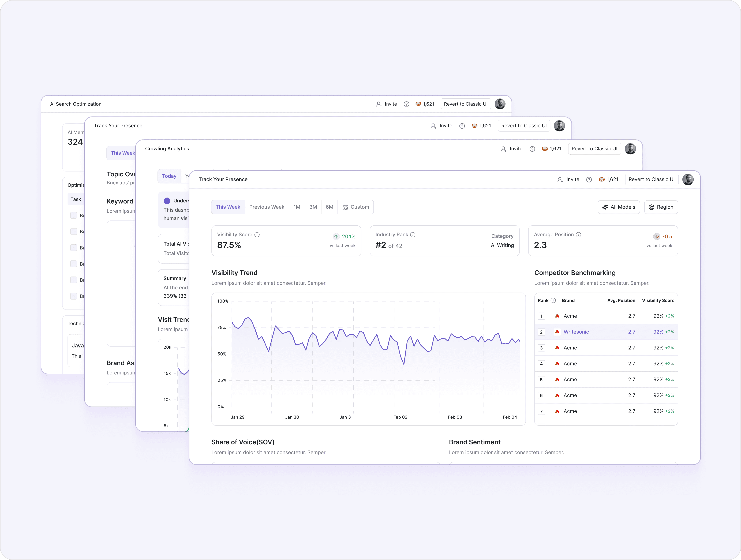Select the 3M time range tab
The width and height of the screenshot is (741, 560).
click(x=313, y=207)
